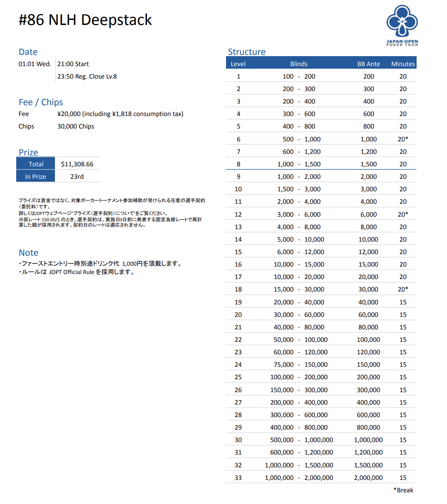
Task: Select the Date section heading
Action: [x=28, y=52]
